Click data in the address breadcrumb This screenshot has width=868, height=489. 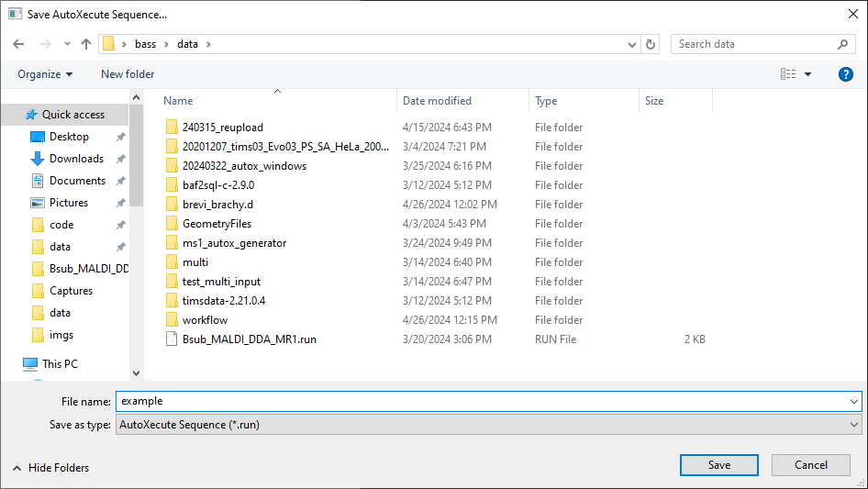pos(188,44)
